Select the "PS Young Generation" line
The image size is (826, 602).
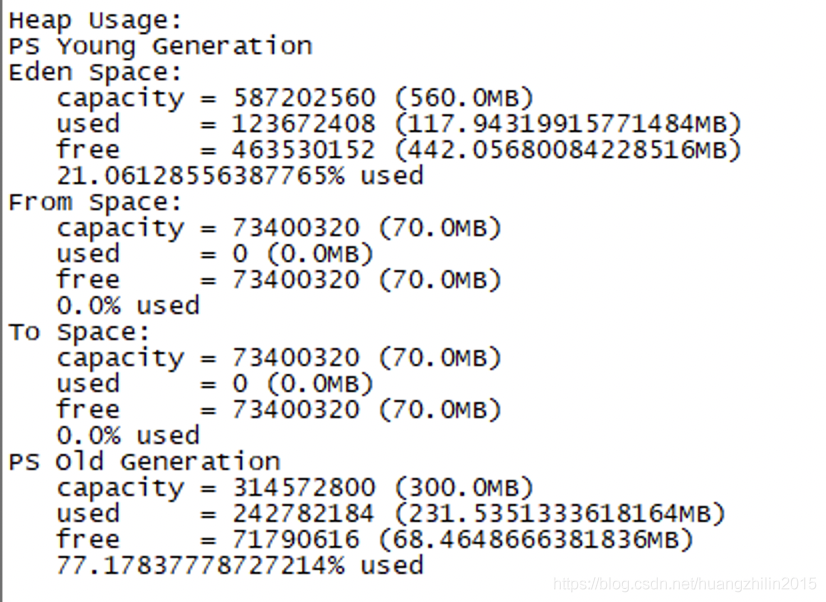[x=160, y=46]
